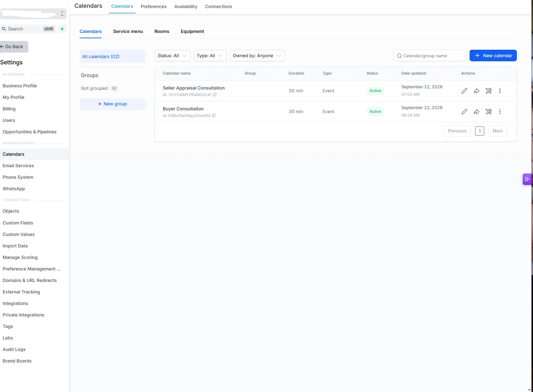Open tools icon for Buyer Consultation
The width and height of the screenshot is (533, 392).
[x=489, y=112]
